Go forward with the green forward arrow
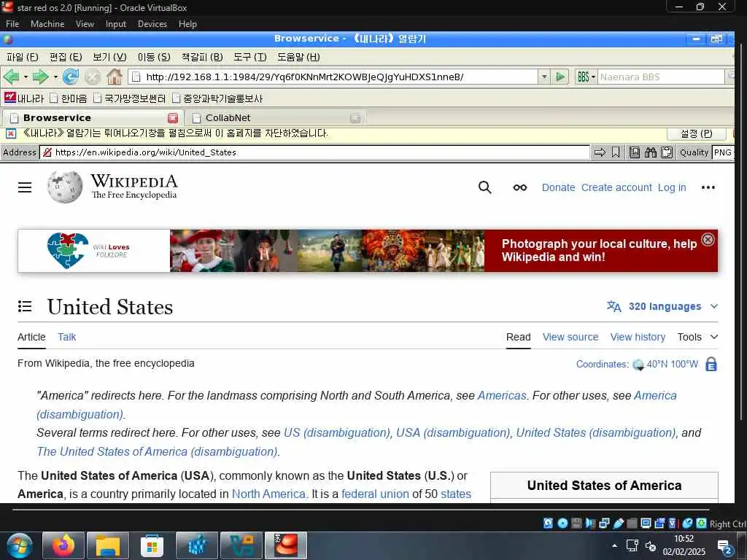747x560 pixels. click(x=41, y=77)
